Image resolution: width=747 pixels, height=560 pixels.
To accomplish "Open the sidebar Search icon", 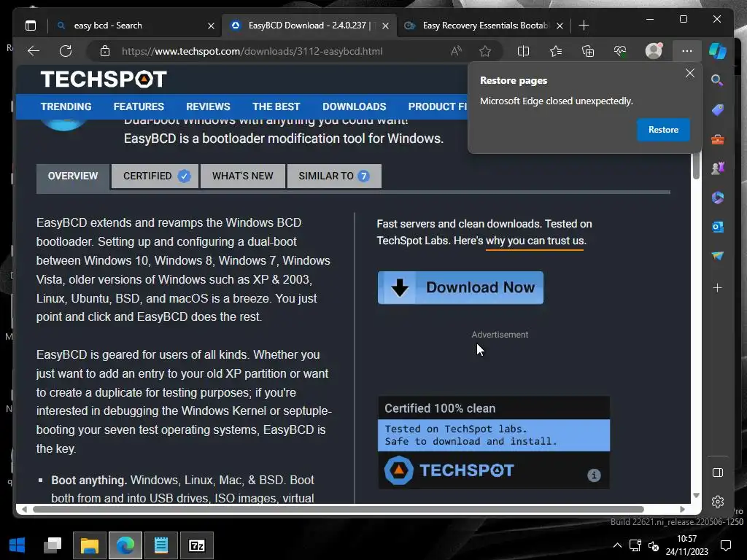I will [x=718, y=80].
